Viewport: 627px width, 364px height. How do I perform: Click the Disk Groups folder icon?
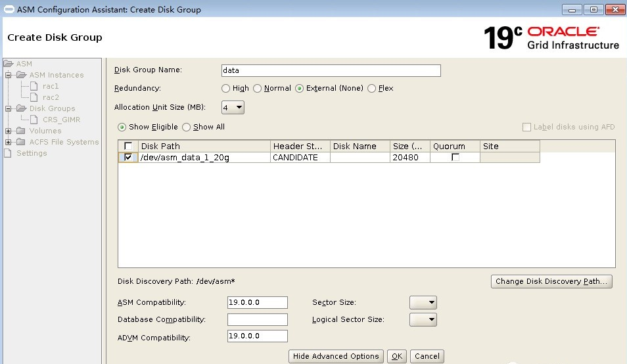pos(22,108)
